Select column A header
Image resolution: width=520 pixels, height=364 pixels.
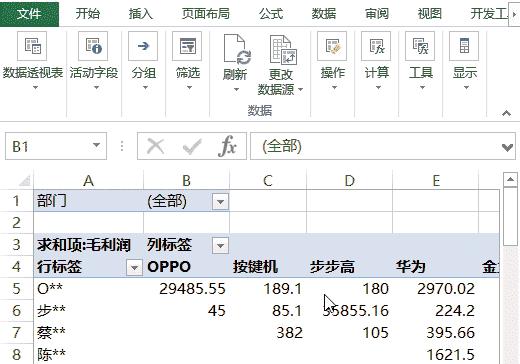[x=88, y=181]
